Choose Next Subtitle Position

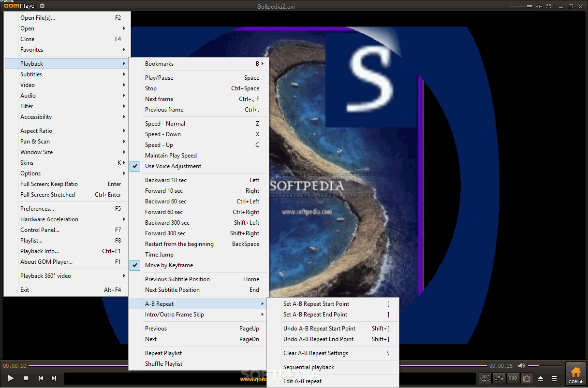coord(198,290)
